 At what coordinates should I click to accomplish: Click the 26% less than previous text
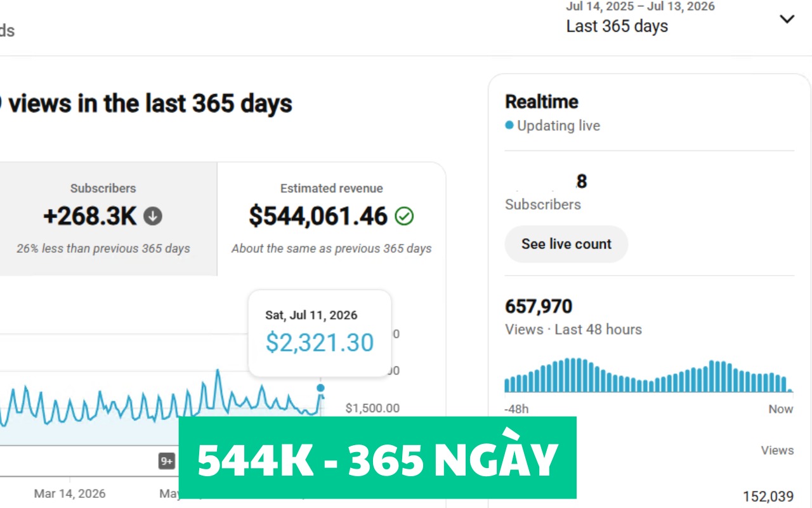click(x=103, y=248)
